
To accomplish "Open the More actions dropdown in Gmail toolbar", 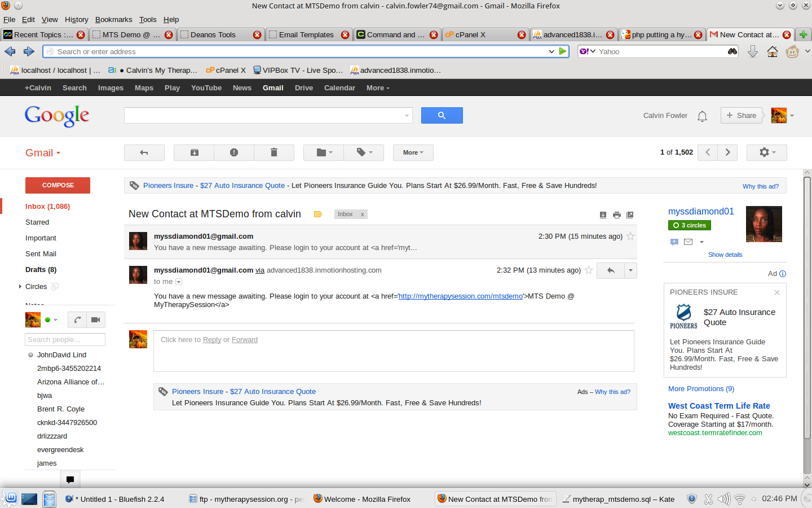I will point(413,152).
